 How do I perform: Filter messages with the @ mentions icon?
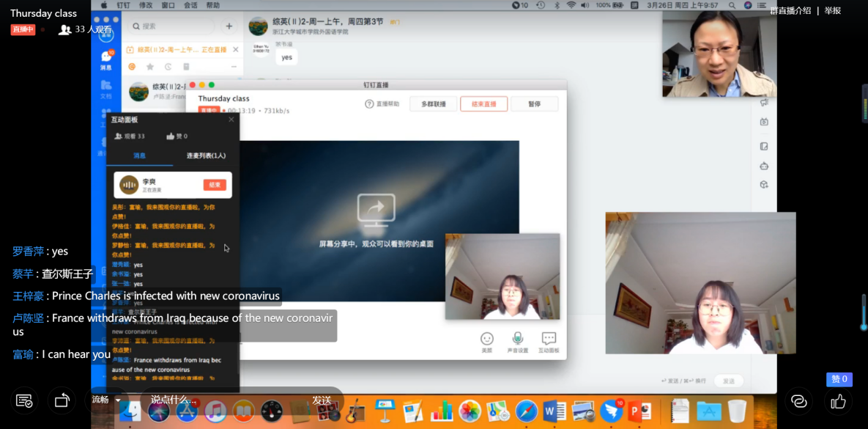(x=132, y=67)
